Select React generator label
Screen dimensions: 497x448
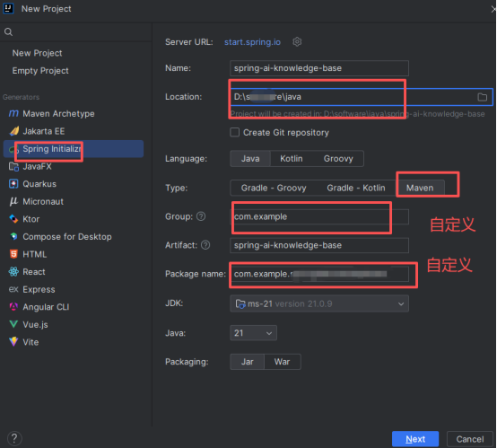point(34,272)
